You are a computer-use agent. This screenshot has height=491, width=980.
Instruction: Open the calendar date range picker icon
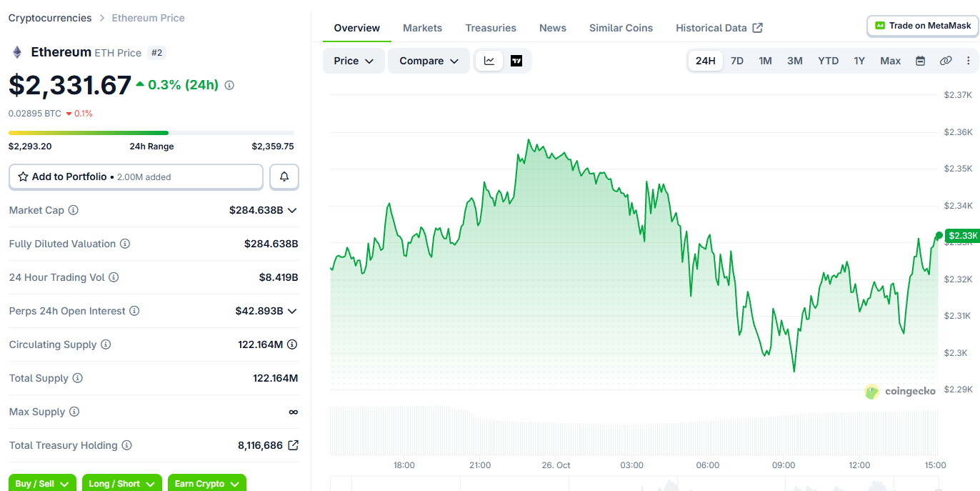(x=921, y=61)
